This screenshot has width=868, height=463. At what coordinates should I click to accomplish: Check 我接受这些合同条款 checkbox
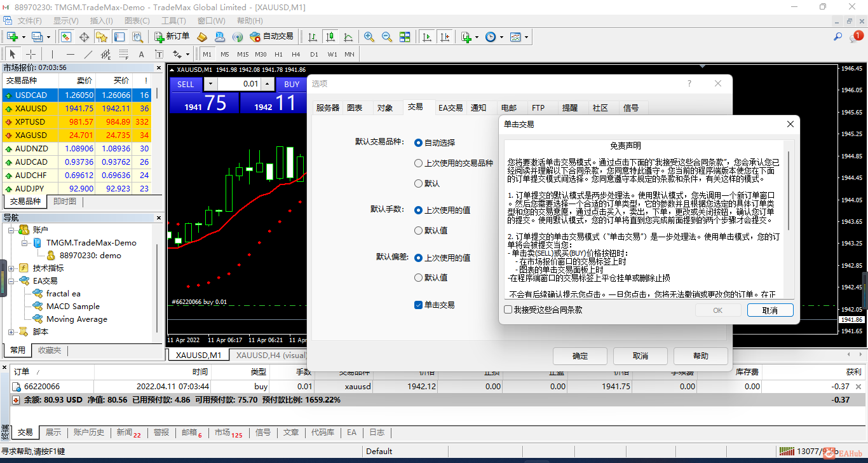click(508, 310)
